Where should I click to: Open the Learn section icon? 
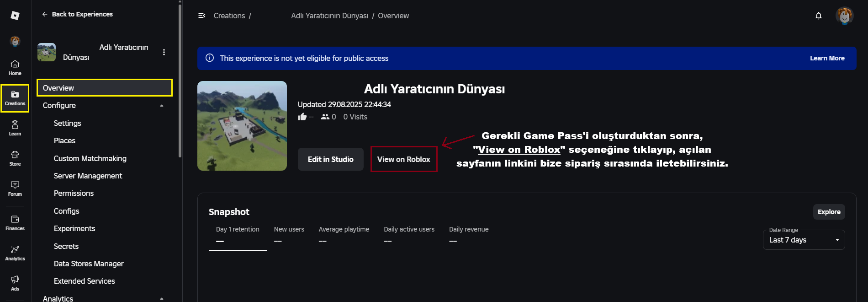15,128
